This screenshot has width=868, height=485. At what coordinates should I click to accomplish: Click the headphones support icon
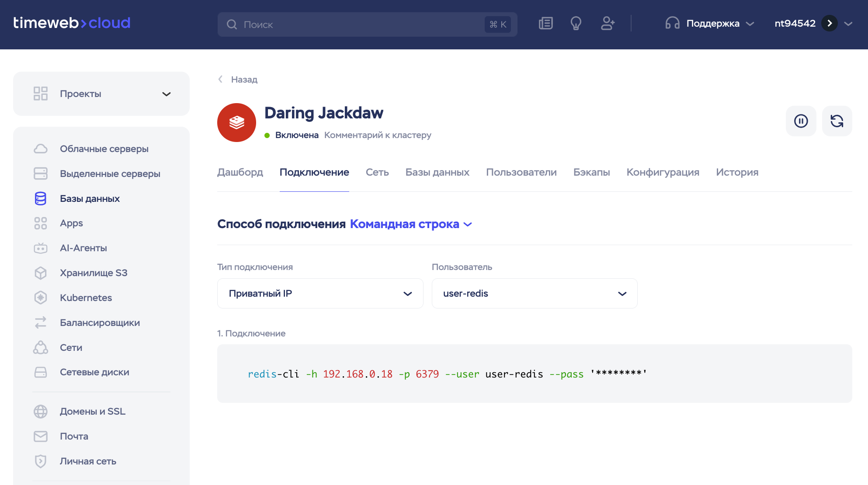(672, 23)
